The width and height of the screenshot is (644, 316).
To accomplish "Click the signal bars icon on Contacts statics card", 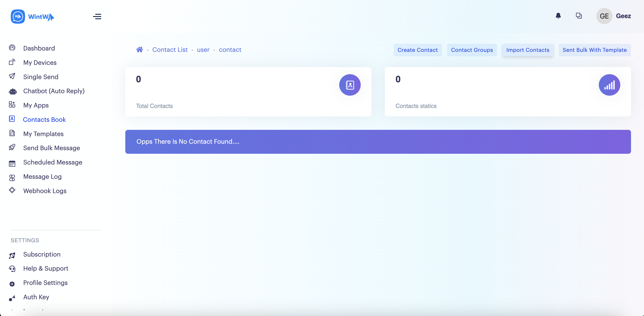I will click(609, 85).
